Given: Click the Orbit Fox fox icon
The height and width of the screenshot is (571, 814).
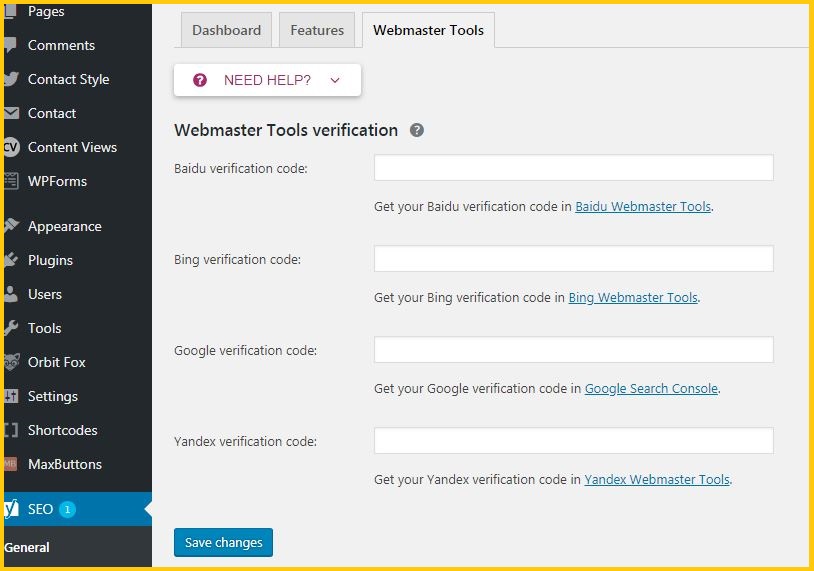Looking at the screenshot, I should pyautogui.click(x=11, y=362).
